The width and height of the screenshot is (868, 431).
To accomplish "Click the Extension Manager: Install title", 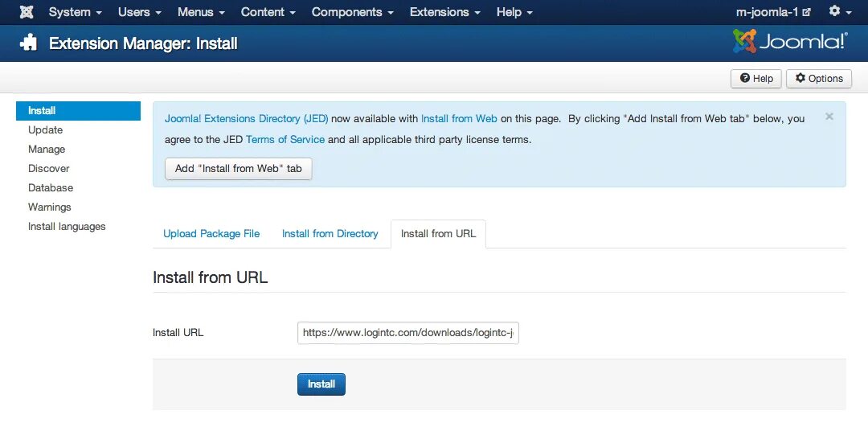I will click(143, 43).
